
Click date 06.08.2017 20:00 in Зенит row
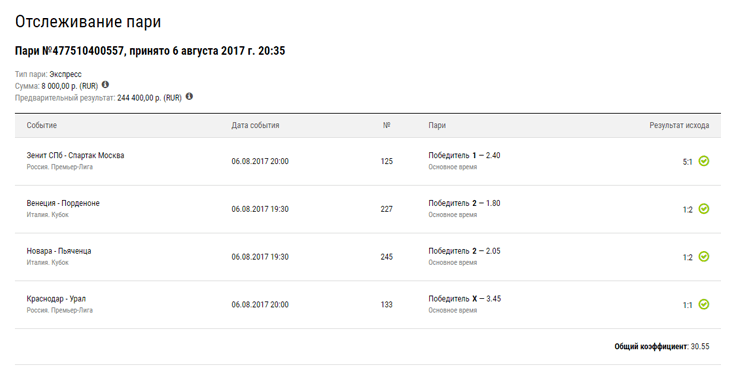(260, 161)
